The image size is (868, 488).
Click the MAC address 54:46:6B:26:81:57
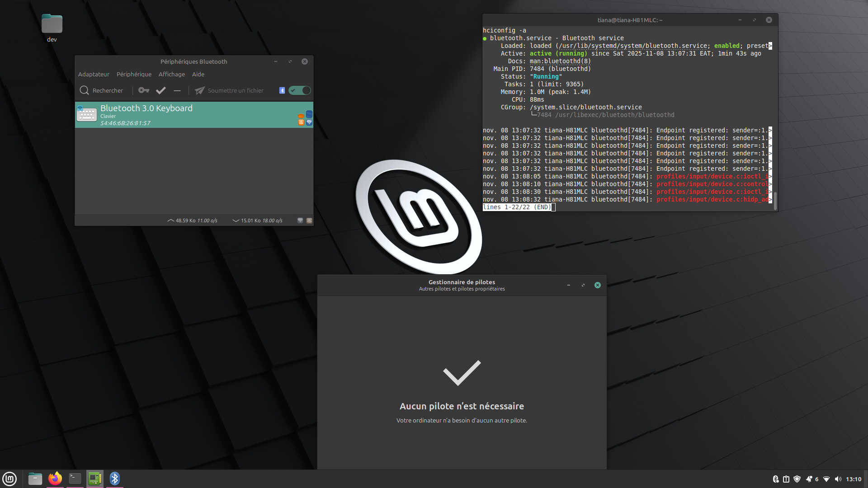(x=125, y=123)
